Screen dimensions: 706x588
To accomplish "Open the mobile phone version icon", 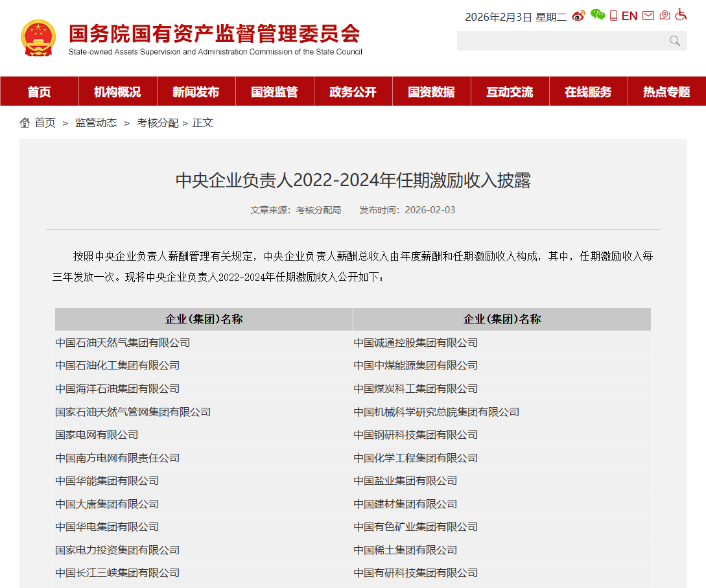I will (x=613, y=16).
